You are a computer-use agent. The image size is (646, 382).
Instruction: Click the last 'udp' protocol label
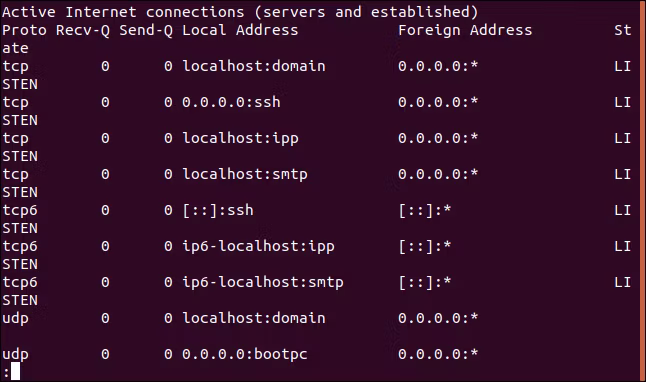(15, 354)
